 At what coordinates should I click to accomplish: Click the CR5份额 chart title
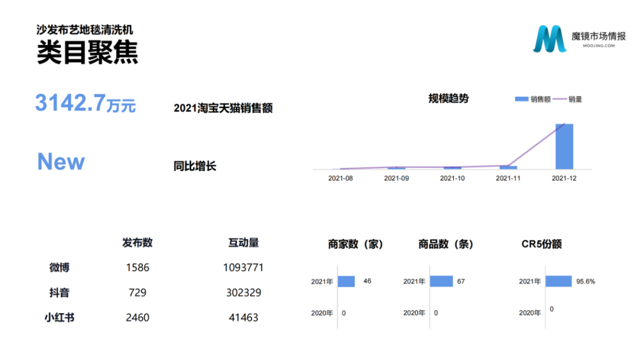(x=541, y=244)
